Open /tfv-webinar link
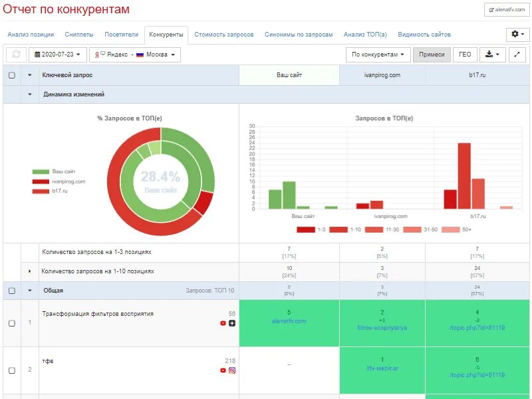Screen dimensions: 532x399 point(382,368)
